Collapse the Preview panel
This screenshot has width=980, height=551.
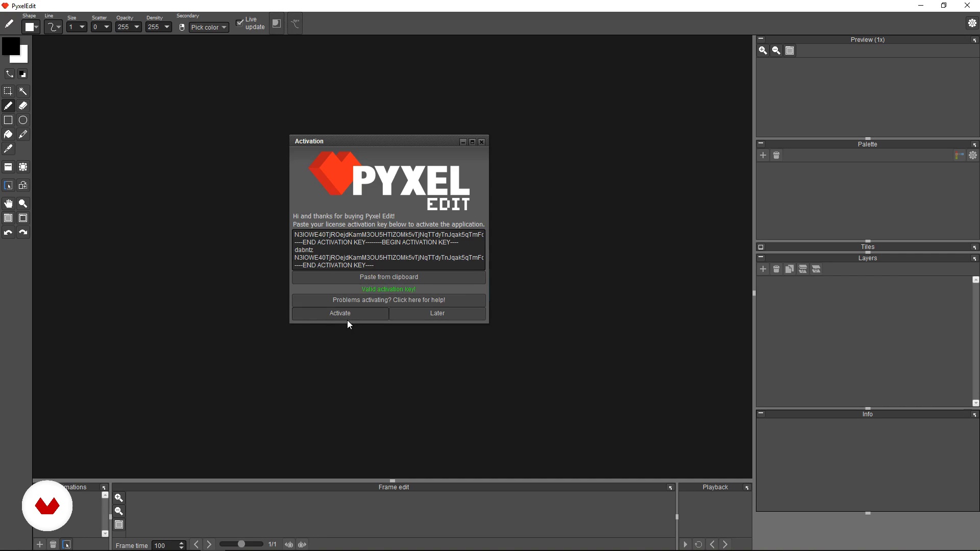[x=761, y=39]
